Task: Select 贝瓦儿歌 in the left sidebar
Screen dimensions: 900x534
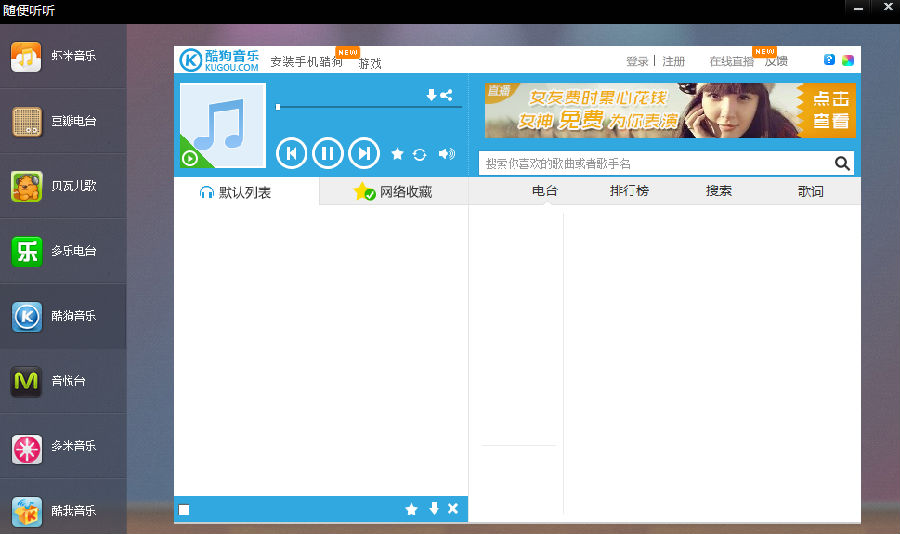Action: coord(62,186)
